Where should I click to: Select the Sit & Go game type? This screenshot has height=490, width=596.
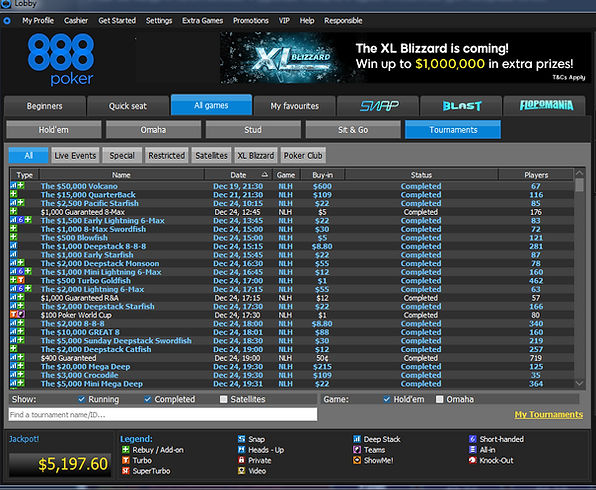353,130
